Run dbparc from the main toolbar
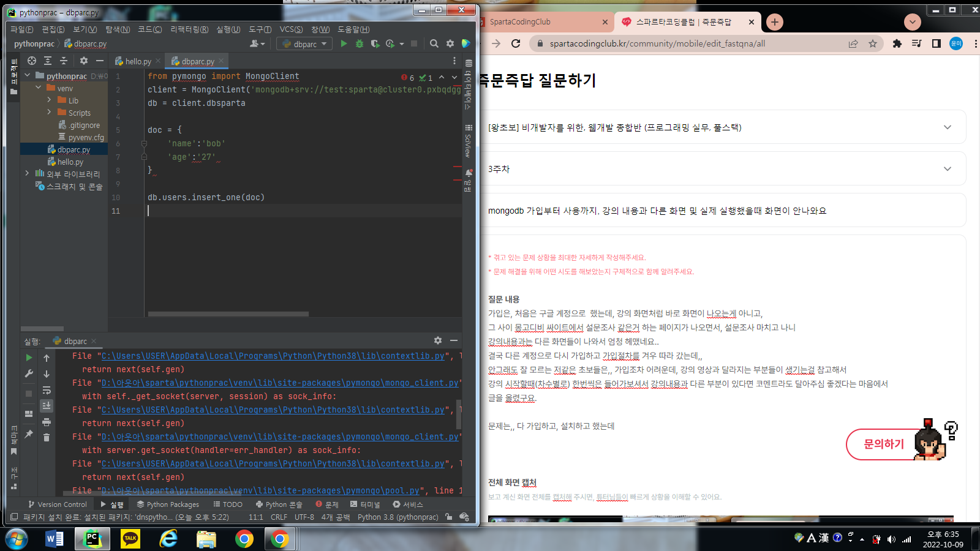Viewport: 980px width, 551px height. click(x=344, y=44)
